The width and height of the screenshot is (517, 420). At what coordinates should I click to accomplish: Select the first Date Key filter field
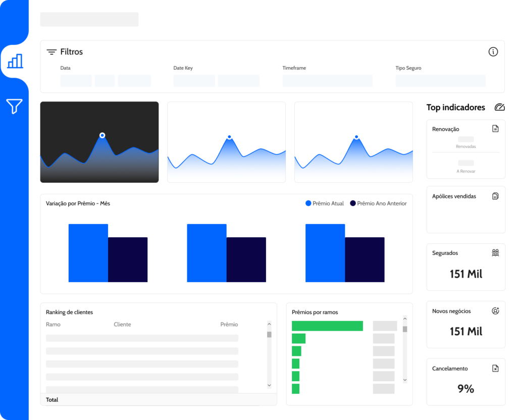[194, 81]
